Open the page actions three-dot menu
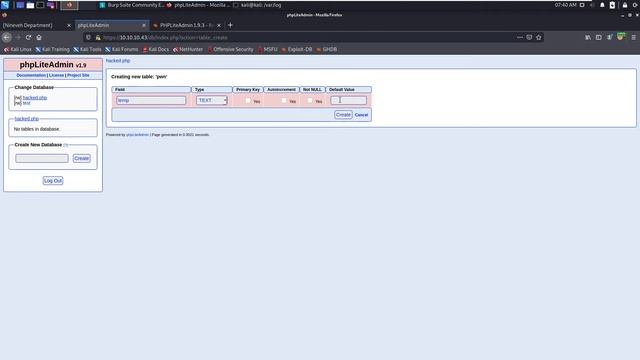This screenshot has height=360, width=640. coord(520,38)
